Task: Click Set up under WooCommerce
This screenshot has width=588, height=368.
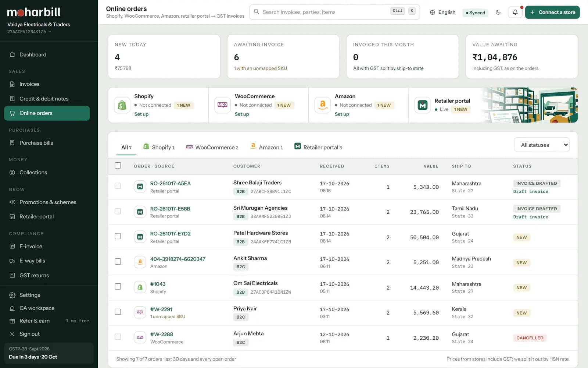Action: 242,114
